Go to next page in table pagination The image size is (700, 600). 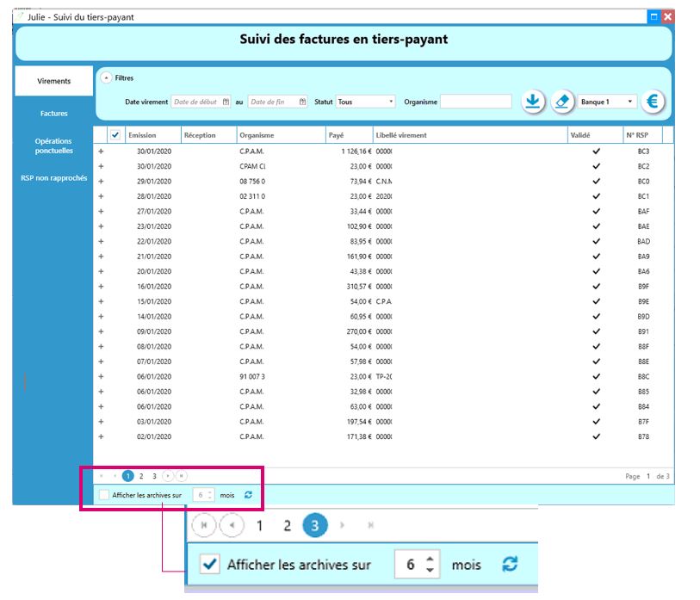[168, 476]
